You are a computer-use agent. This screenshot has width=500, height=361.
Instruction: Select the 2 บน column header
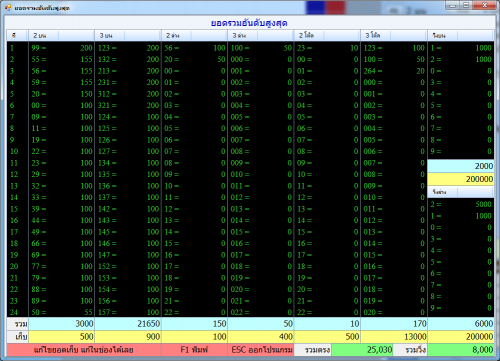click(x=61, y=35)
